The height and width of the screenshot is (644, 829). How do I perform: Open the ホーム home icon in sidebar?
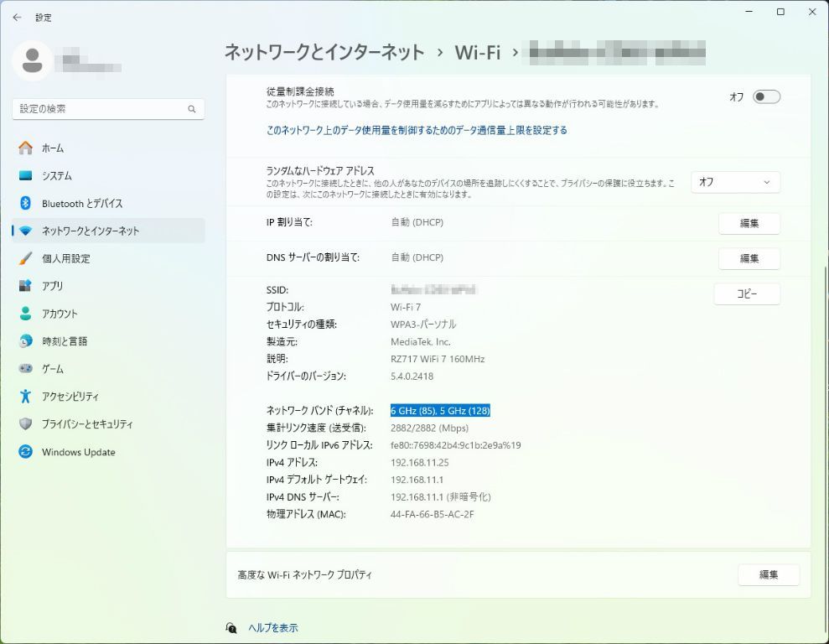click(25, 148)
